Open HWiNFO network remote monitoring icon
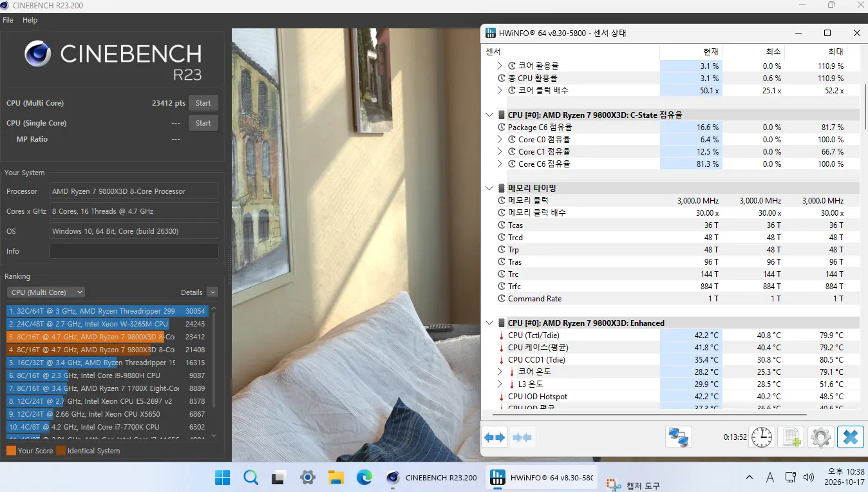Screen dimensions: 868x492 coord(678,437)
